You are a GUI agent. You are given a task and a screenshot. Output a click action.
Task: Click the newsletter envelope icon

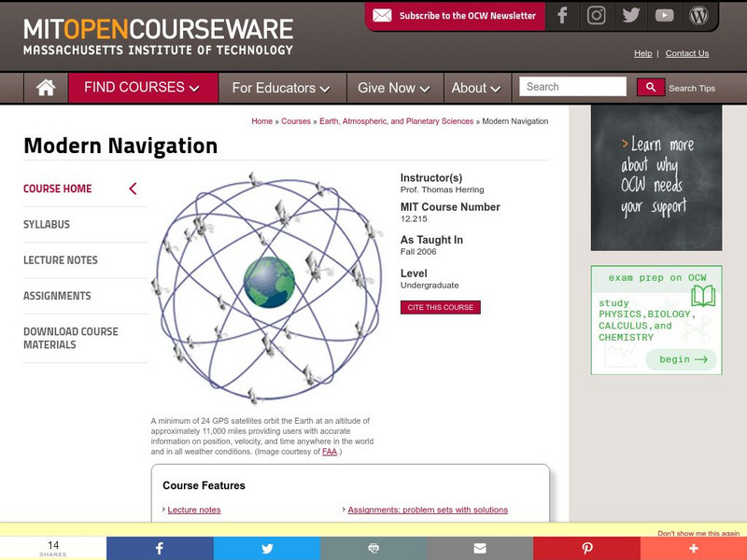coord(382,15)
